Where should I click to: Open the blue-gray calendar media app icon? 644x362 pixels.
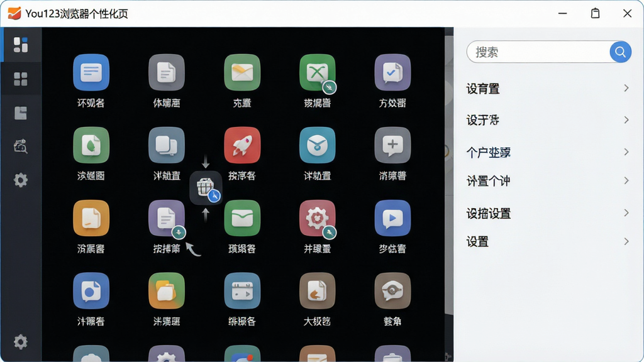click(242, 290)
